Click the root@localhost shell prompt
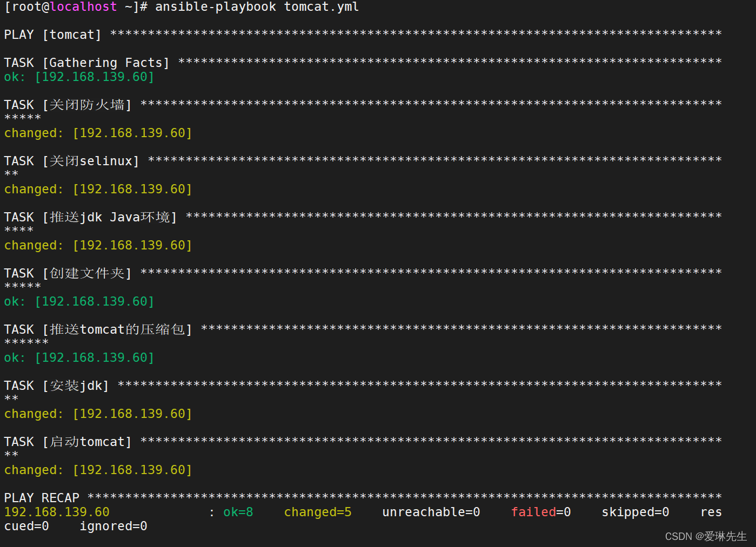Screen dimensions: 756x547 (76, 7)
